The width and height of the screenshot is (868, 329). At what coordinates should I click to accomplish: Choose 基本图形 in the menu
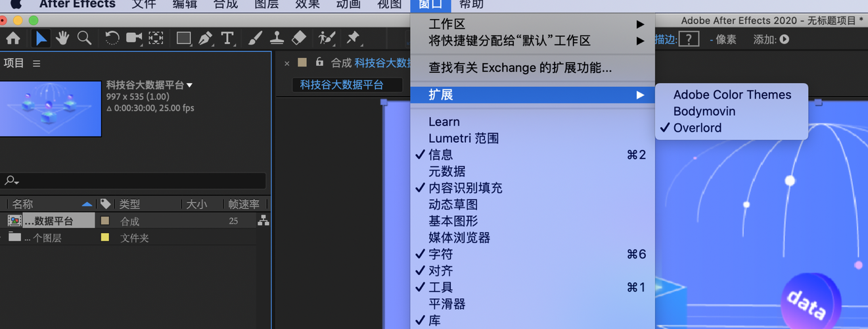point(532,221)
